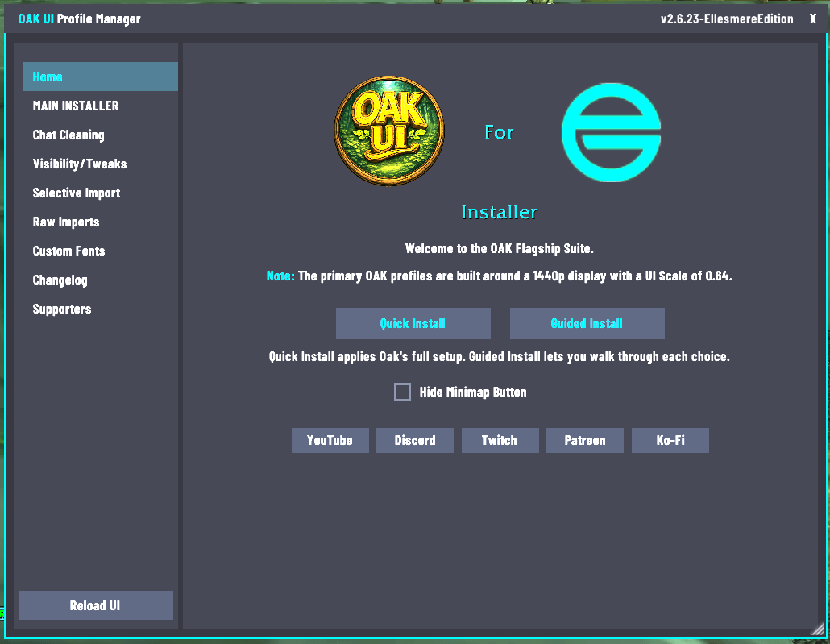Click the 'Hide Minimap Button' label text
This screenshot has width=830, height=644.
coord(473,392)
